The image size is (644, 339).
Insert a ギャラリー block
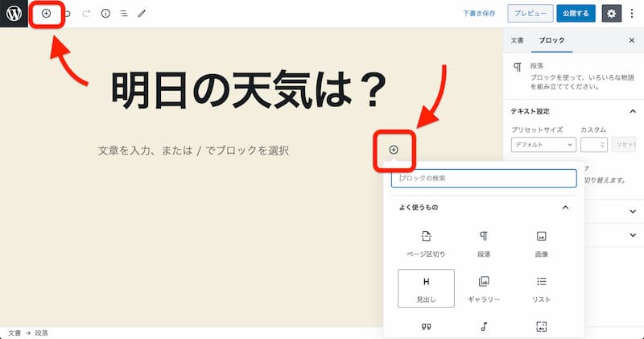pyautogui.click(x=484, y=288)
